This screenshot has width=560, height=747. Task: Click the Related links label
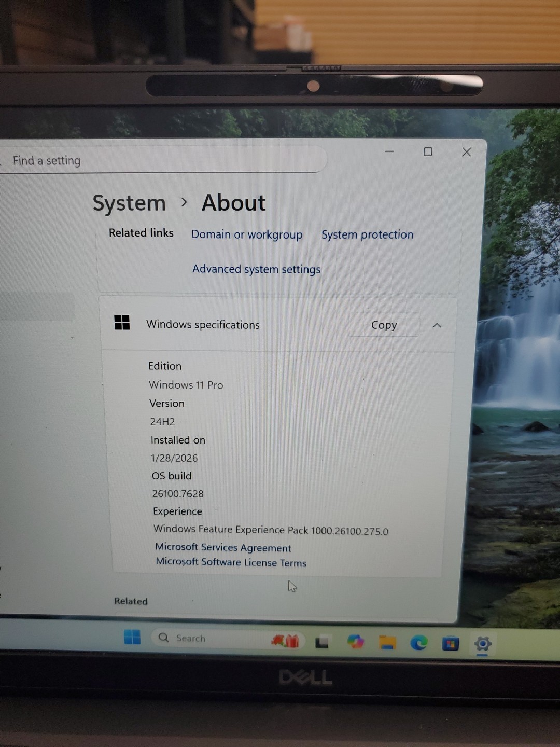141,233
